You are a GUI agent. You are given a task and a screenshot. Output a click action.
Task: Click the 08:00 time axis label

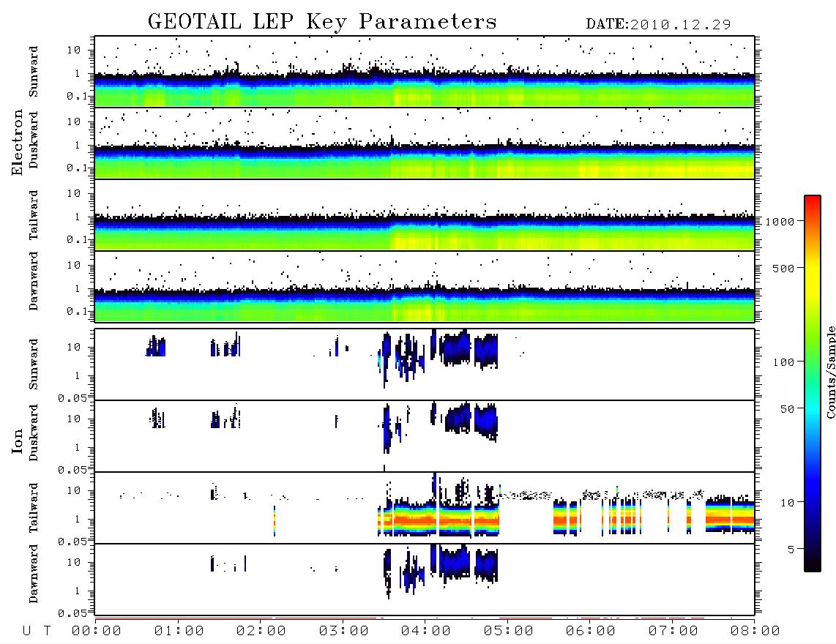[755, 631]
